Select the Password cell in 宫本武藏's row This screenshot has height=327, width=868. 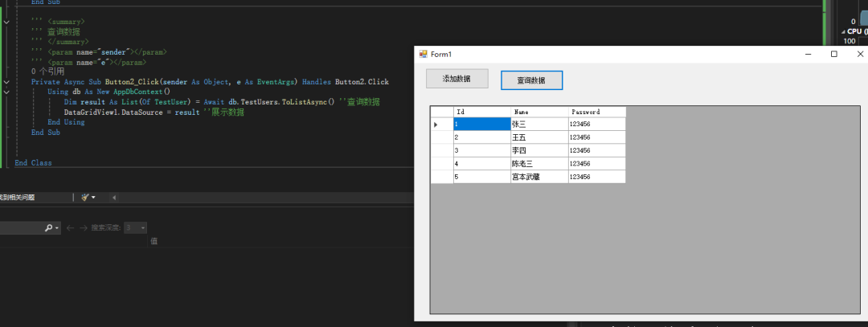pyautogui.click(x=596, y=177)
